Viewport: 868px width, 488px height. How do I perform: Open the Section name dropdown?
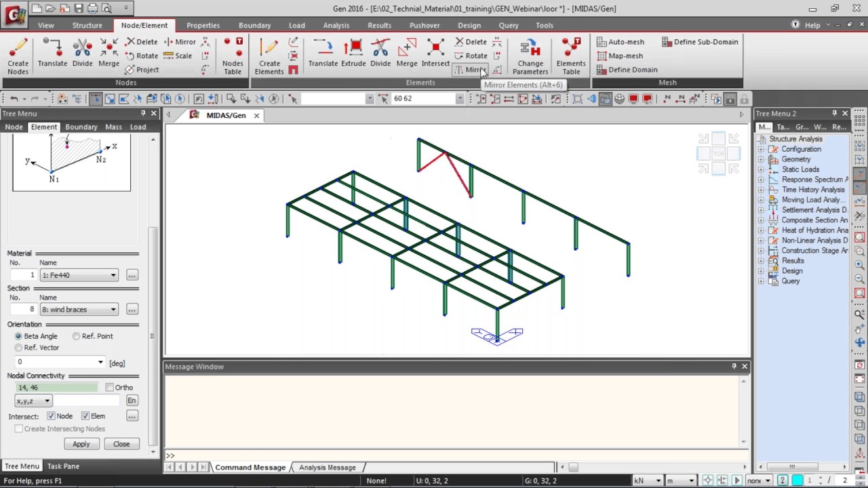tap(113, 310)
